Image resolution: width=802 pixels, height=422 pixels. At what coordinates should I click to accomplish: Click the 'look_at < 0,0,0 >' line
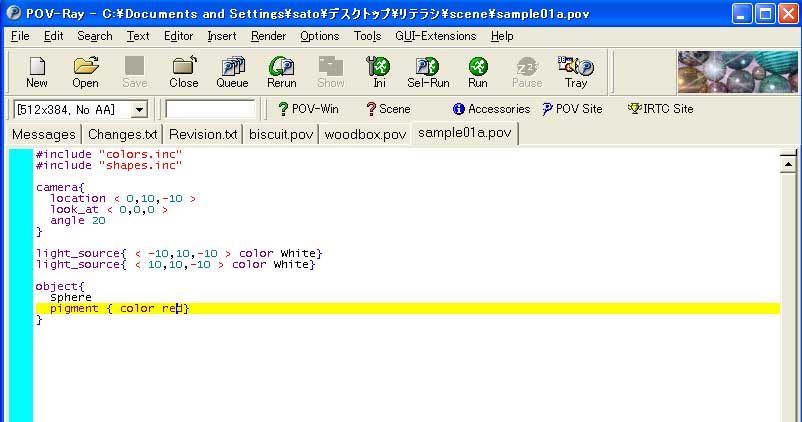click(109, 210)
